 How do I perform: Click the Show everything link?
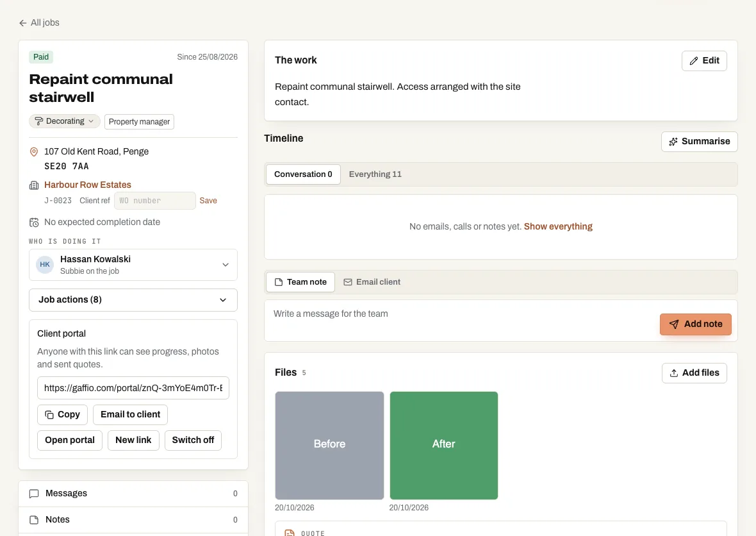(x=558, y=227)
